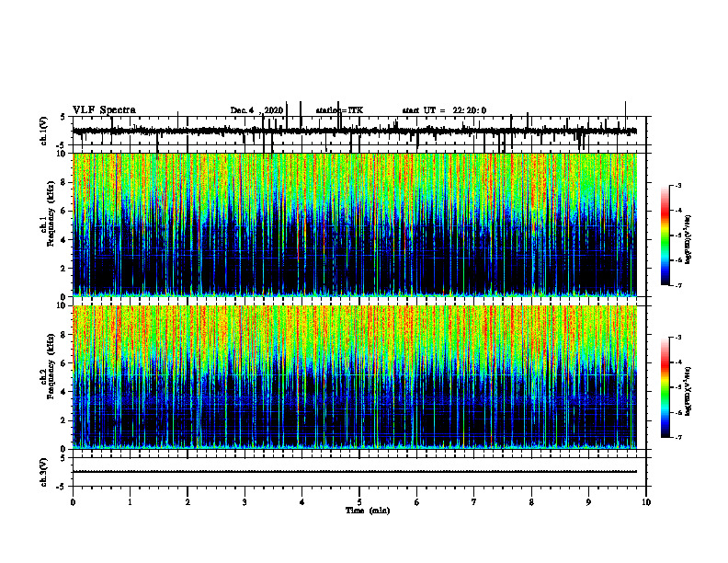This screenshot has width=728, height=563.
Task: Click the "2" kHz tick of ch.1 frequency axis
Action: [64, 269]
